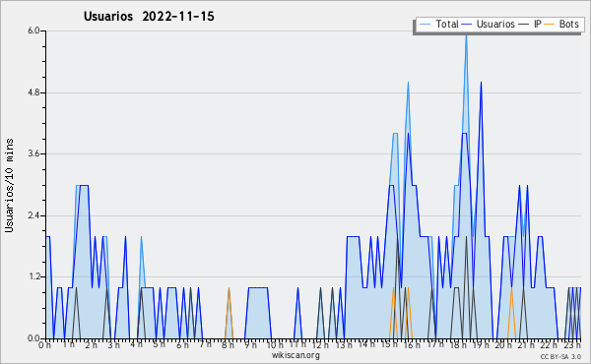
Task: Click the 0.0 y-axis value
Action: coord(33,338)
